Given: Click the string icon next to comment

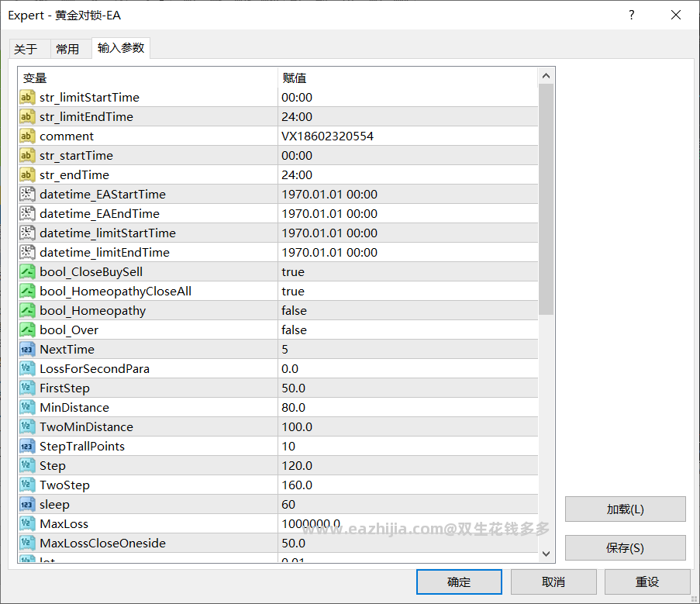Looking at the screenshot, I should (27, 136).
